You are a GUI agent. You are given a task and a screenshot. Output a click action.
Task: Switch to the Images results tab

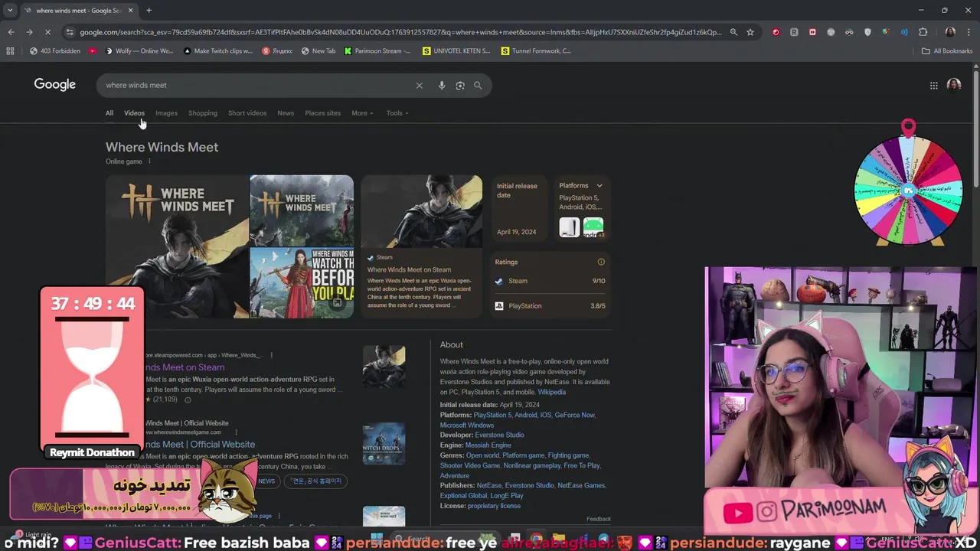166,113
